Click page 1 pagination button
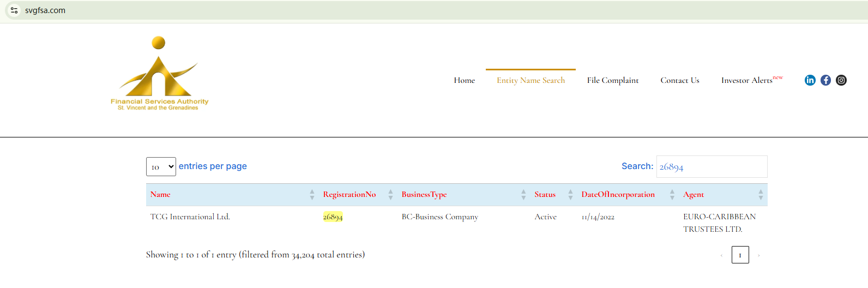 click(x=740, y=255)
